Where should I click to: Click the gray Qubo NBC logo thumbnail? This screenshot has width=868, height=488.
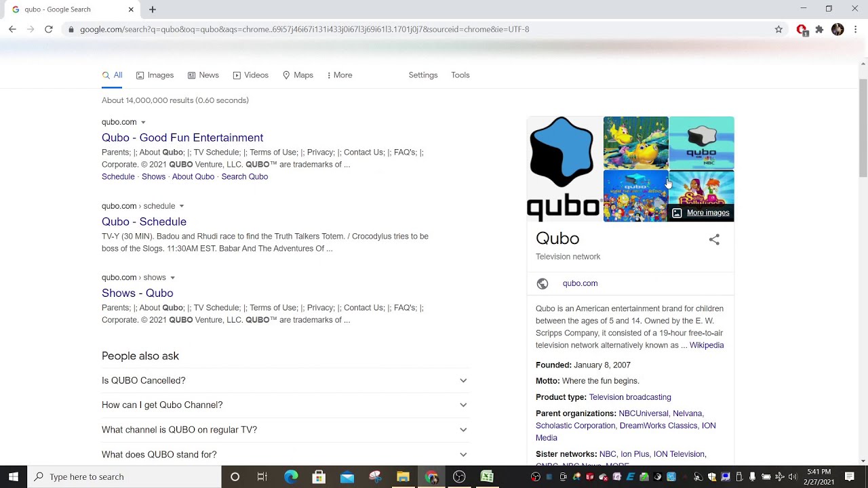click(x=701, y=142)
